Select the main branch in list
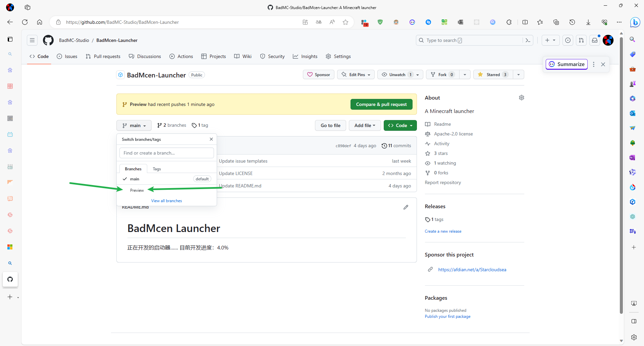Image resolution: width=644 pixels, height=346 pixels. [167, 179]
